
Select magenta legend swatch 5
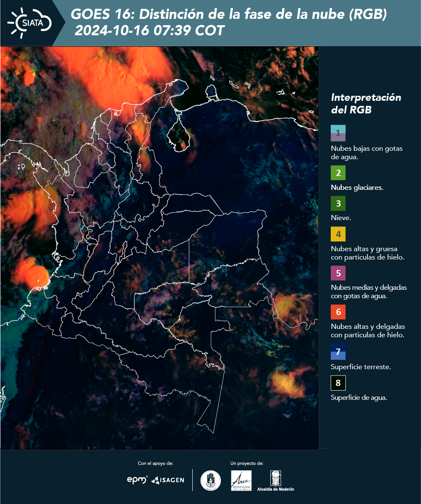pos(338,273)
